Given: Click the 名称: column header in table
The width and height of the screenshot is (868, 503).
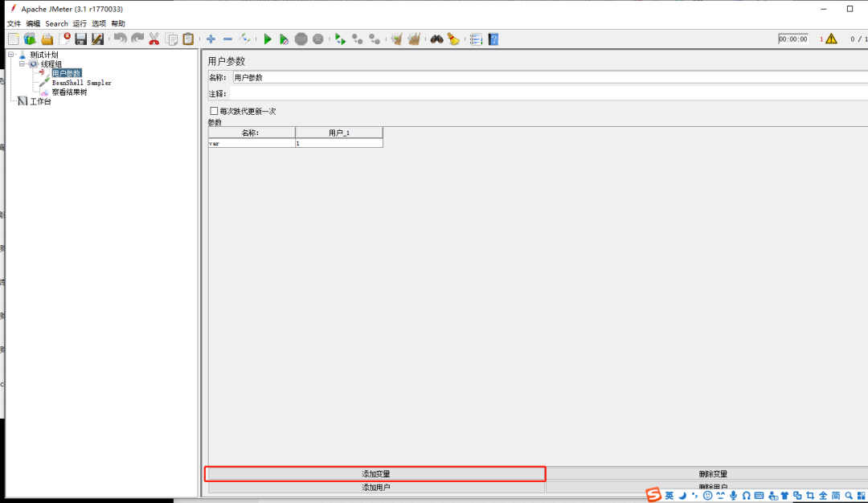Looking at the screenshot, I should [x=252, y=133].
